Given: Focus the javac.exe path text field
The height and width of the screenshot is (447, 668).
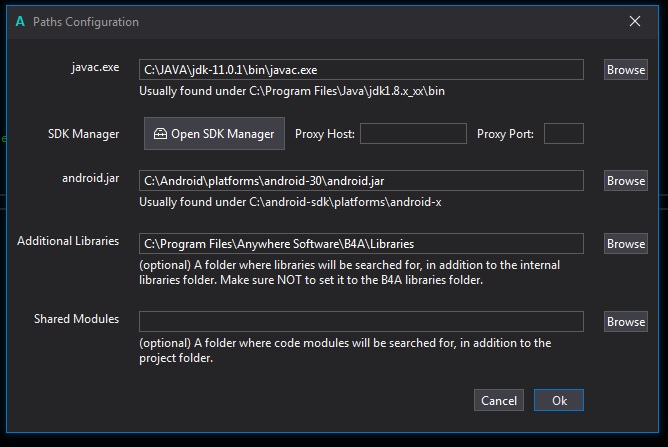Looking at the screenshot, I should [361, 70].
